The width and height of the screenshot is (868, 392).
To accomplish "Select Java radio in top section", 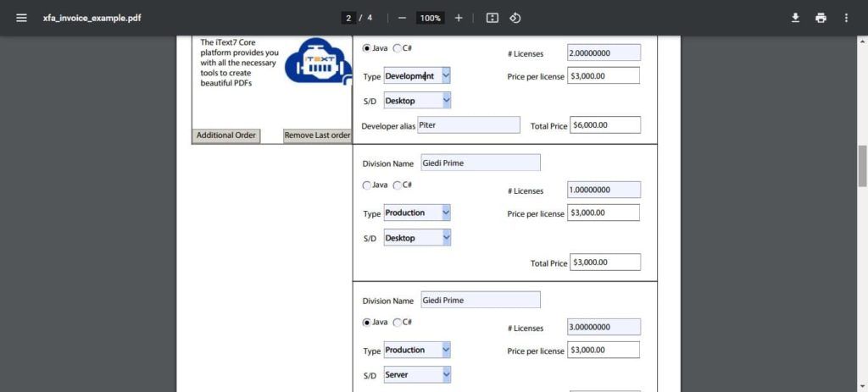I will coord(366,48).
